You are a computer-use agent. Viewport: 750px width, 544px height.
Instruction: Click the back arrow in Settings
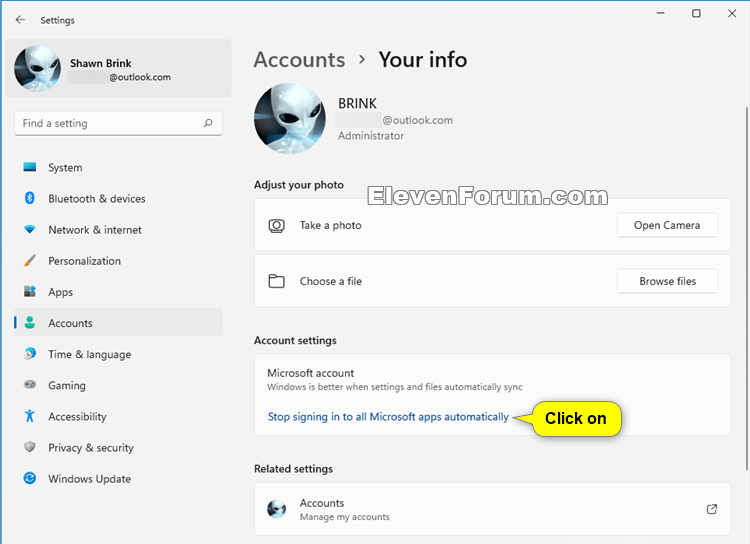[20, 20]
